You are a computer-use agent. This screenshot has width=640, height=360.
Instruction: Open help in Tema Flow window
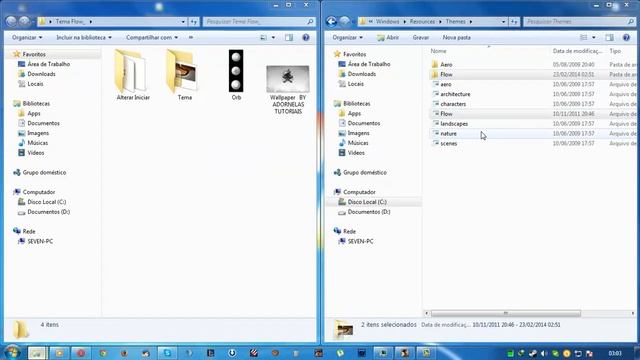coord(306,38)
